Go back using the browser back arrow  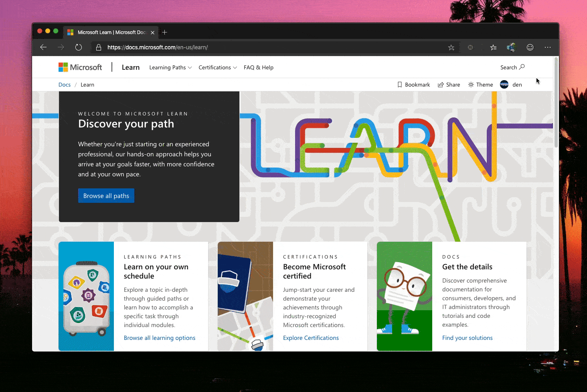(x=43, y=47)
